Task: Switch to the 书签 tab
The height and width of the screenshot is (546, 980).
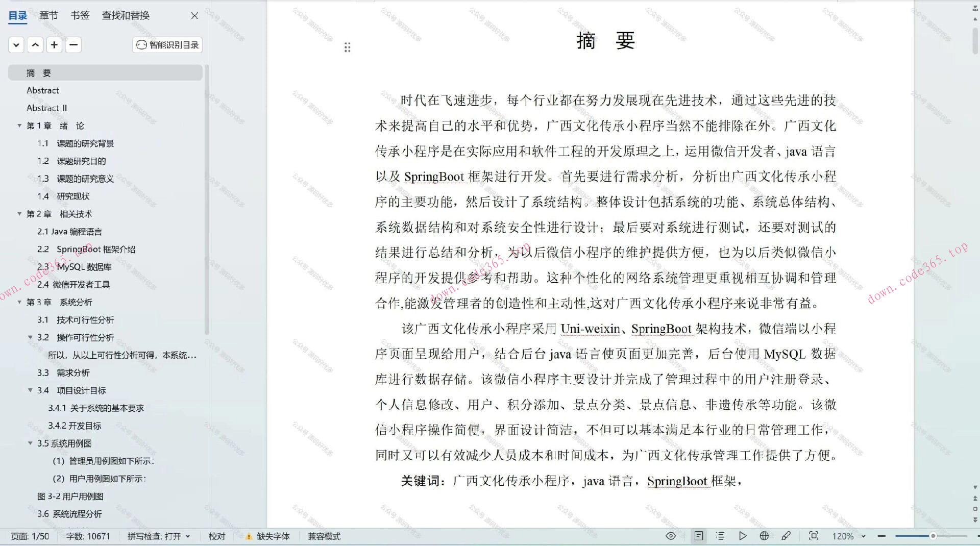Action: point(80,15)
